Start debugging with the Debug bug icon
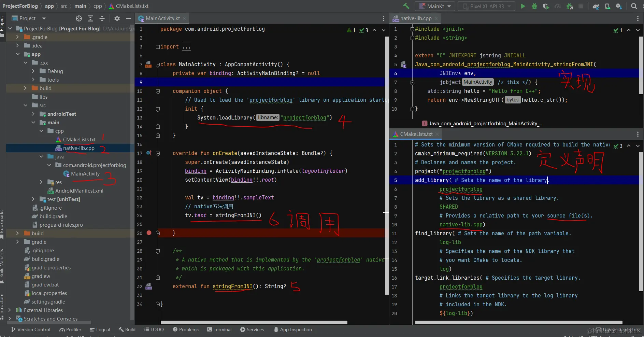The width and height of the screenshot is (644, 337). click(x=534, y=6)
